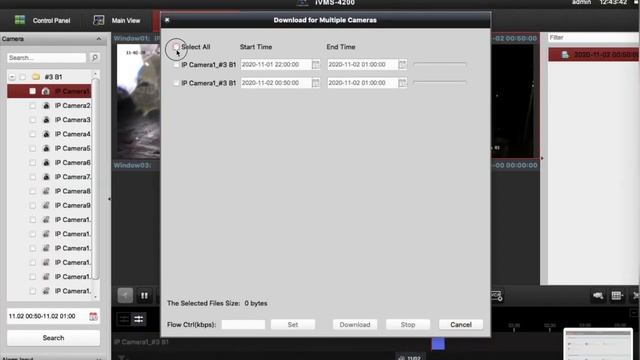Check the IP Camera5 checkbox
The height and width of the screenshot is (360, 640).
click(x=33, y=149)
